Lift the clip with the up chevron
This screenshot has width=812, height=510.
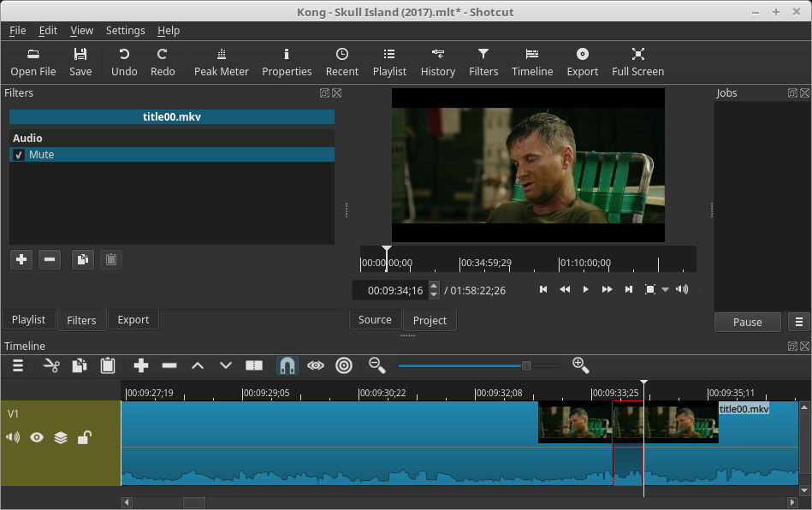198,365
